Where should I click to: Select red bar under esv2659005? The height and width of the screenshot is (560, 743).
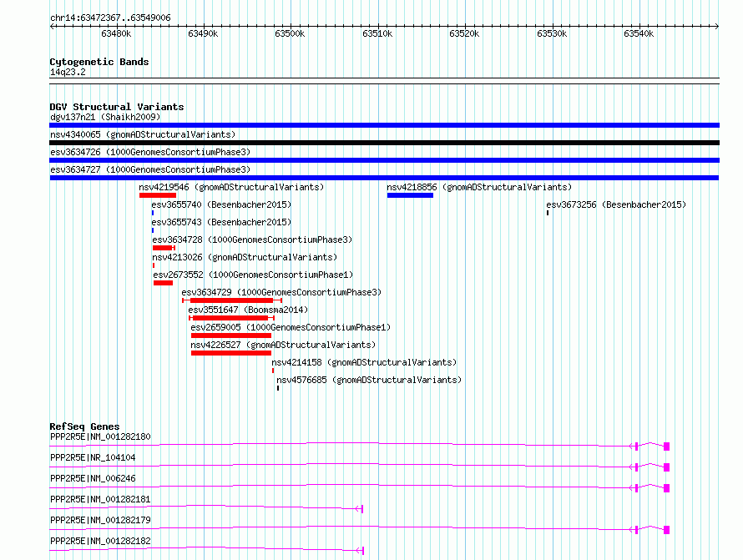pos(231,335)
